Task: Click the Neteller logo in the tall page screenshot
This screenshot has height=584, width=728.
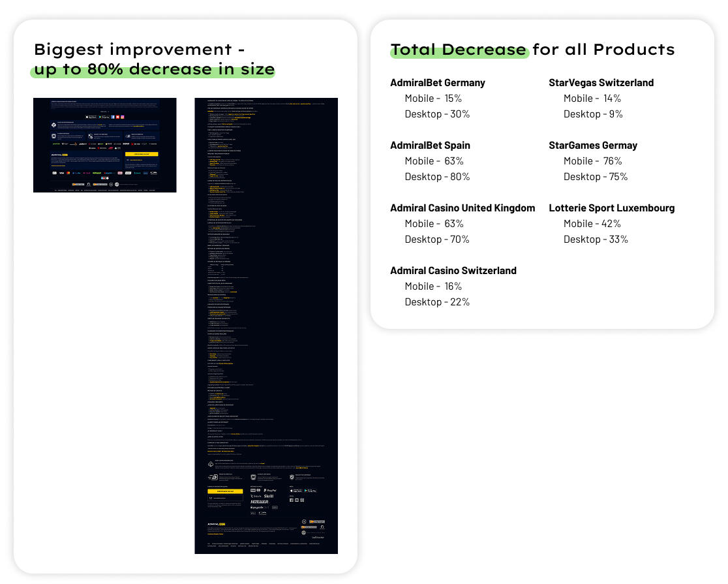Action: pos(260,502)
